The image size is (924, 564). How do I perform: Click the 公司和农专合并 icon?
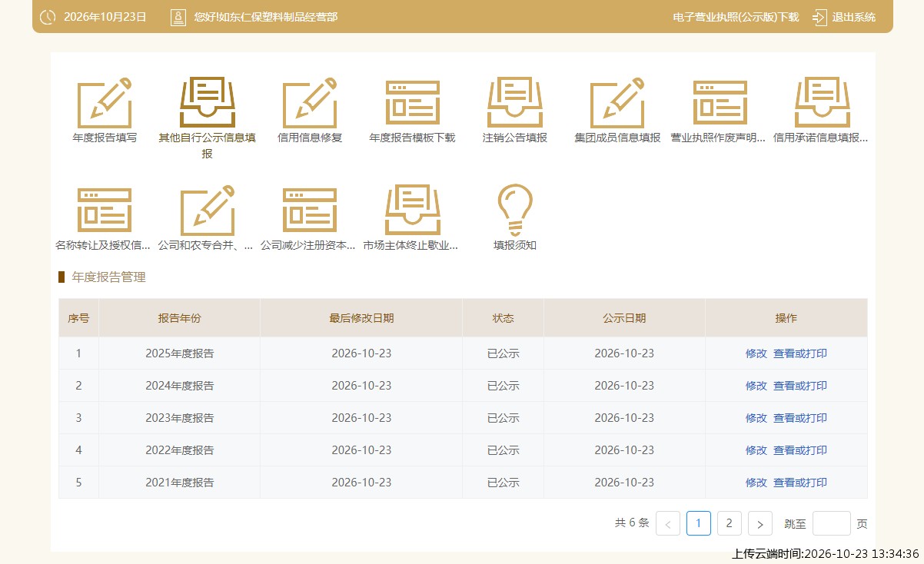[x=207, y=210]
